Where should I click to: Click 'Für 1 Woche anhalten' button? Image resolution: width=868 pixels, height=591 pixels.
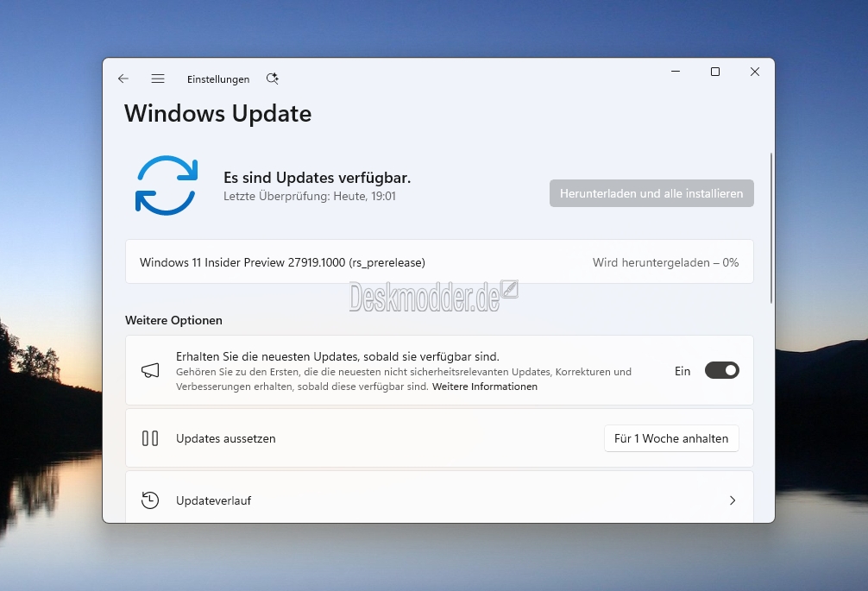pyautogui.click(x=671, y=438)
